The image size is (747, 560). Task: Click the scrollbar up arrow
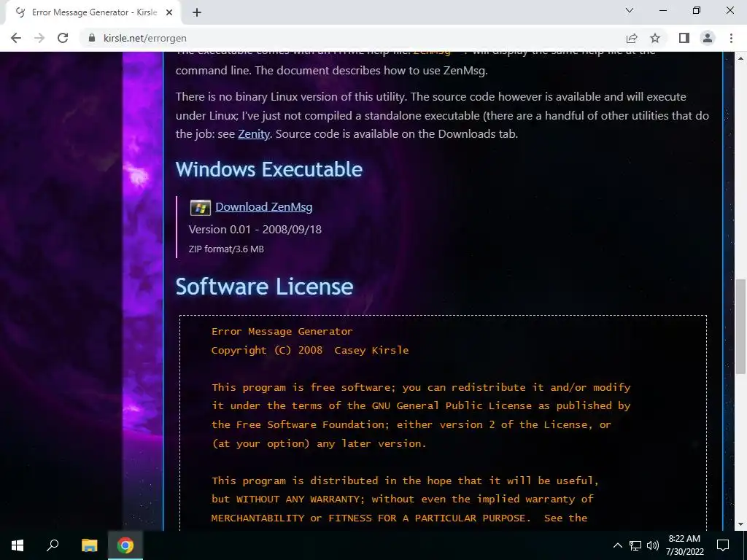tap(740, 58)
